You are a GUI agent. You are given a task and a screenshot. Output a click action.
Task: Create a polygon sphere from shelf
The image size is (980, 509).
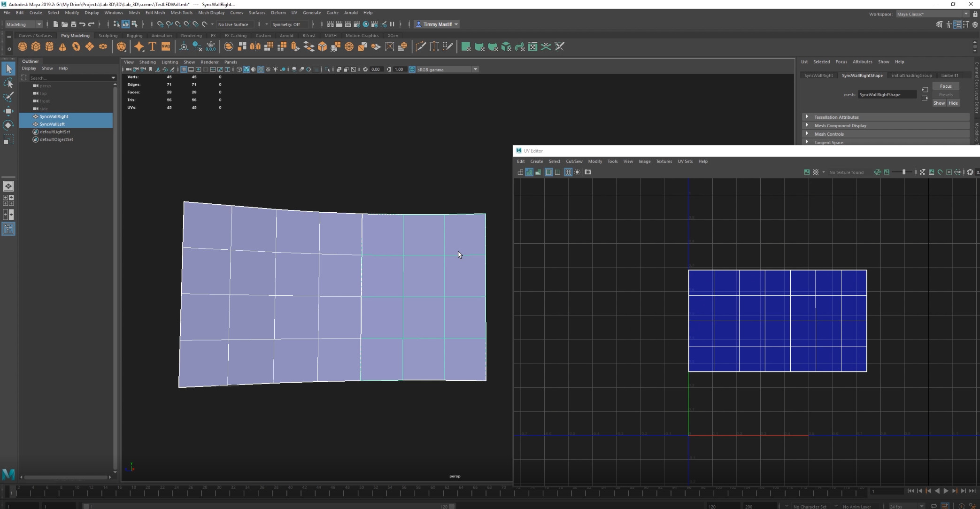pos(22,46)
